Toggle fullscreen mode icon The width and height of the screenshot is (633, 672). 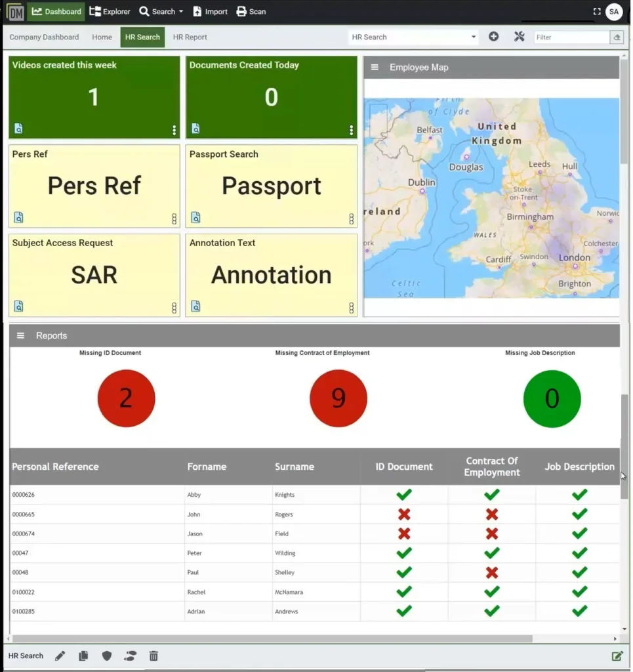[x=597, y=12]
